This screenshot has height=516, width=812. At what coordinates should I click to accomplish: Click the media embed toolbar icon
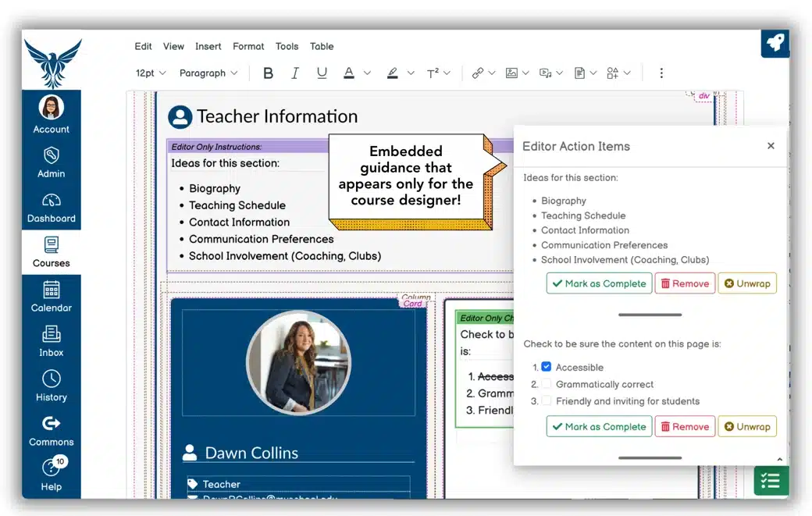click(545, 72)
